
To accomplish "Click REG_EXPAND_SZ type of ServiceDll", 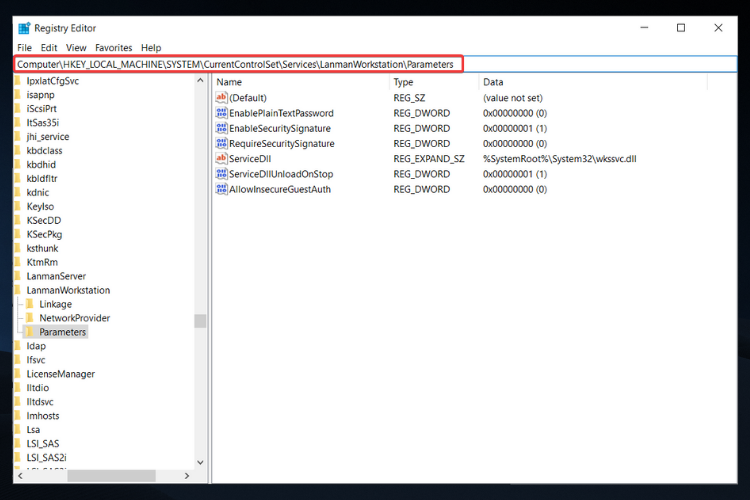I will pos(429,158).
